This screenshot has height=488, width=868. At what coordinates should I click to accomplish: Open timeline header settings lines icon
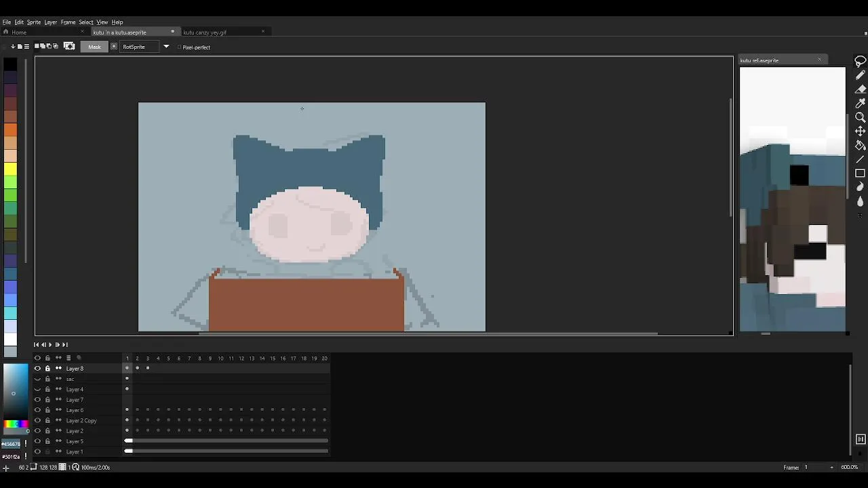pyautogui.click(x=68, y=358)
